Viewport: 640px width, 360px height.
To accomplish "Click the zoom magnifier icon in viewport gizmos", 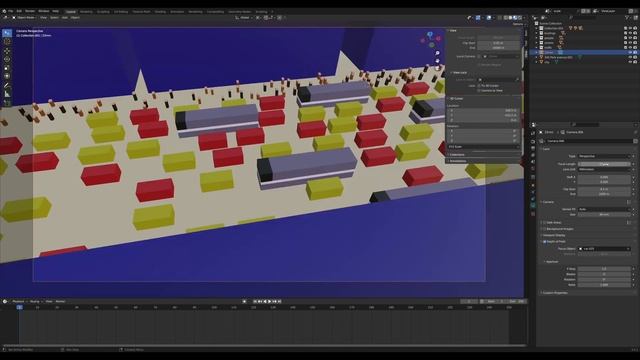I will click(438, 53).
